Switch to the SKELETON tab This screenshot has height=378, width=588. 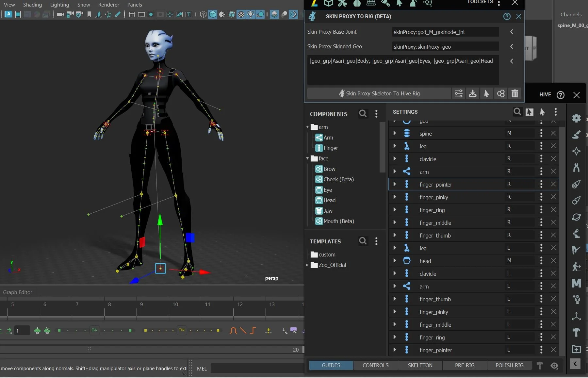click(x=420, y=365)
